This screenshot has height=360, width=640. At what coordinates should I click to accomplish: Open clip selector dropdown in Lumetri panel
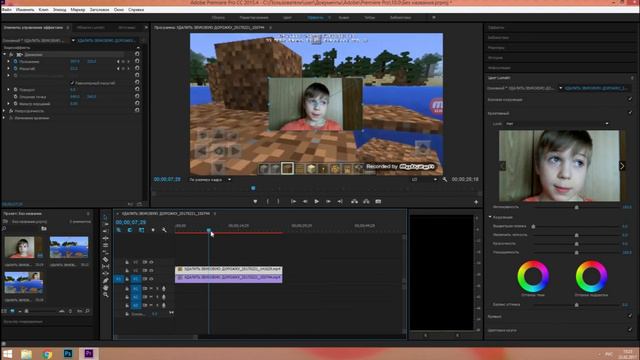coord(561,88)
